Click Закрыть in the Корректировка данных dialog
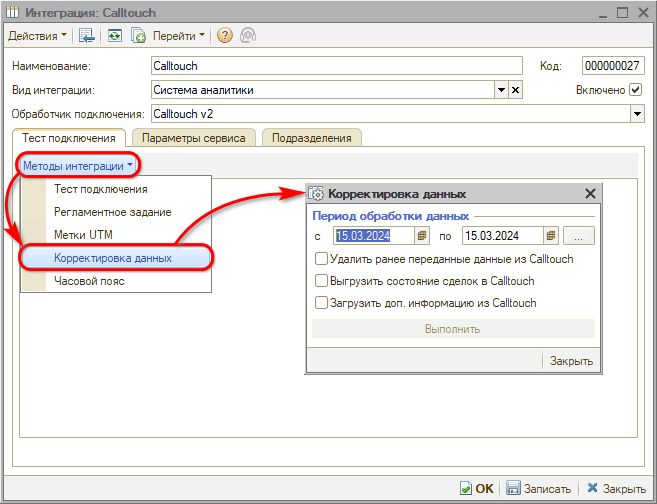Viewport: 657px width, 504px height. pos(571,361)
